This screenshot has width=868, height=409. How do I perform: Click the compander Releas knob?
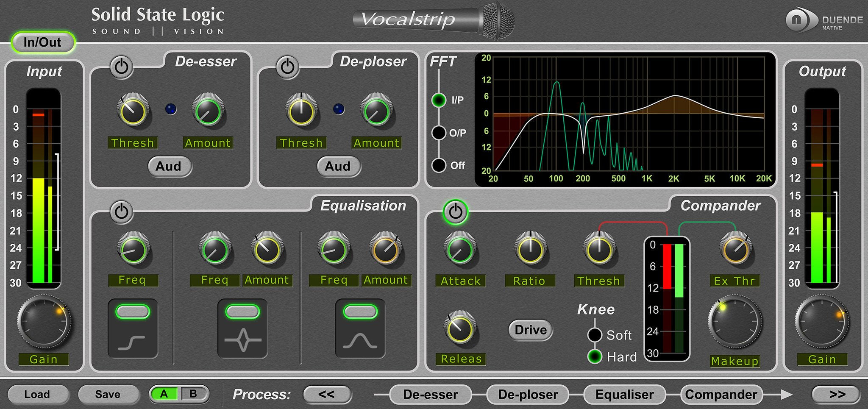(x=460, y=328)
